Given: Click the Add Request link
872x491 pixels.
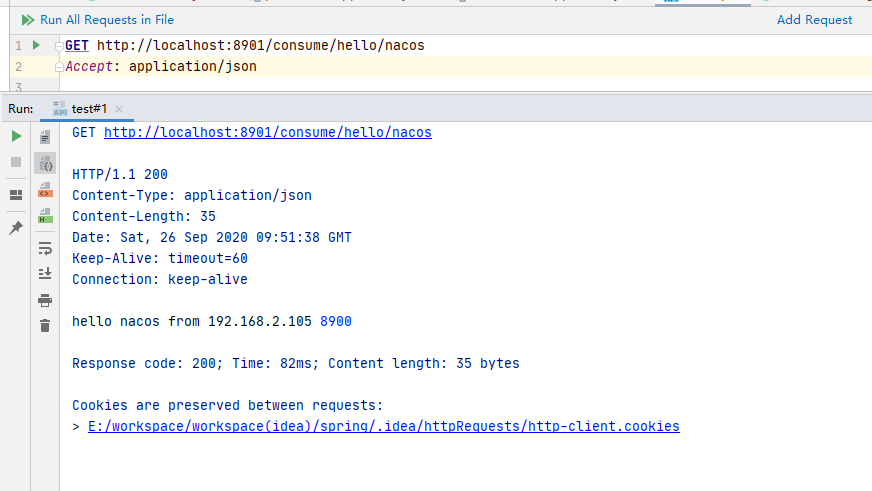Looking at the screenshot, I should pos(814,20).
